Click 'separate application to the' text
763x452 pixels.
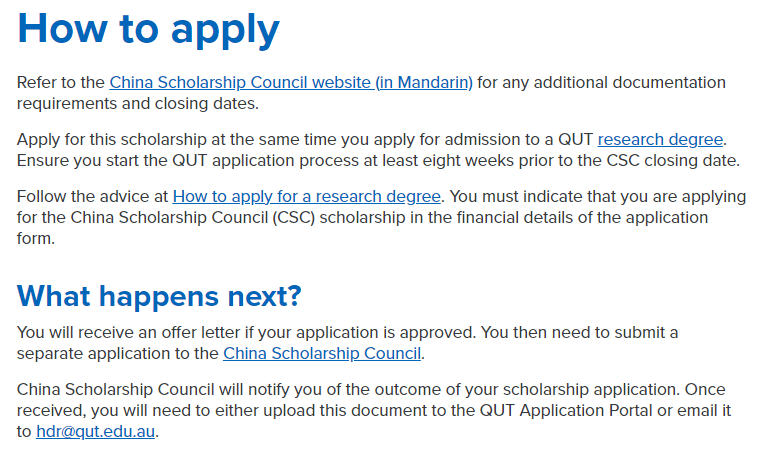click(118, 354)
